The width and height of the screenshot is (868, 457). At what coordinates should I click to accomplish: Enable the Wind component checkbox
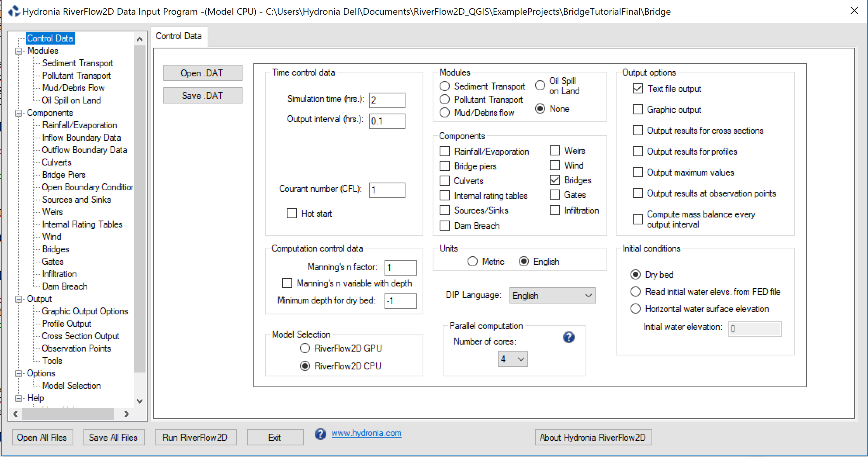(x=555, y=165)
